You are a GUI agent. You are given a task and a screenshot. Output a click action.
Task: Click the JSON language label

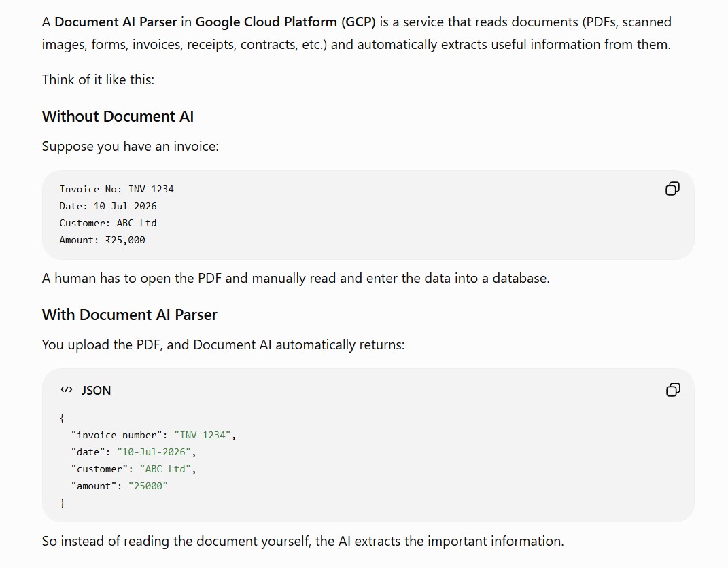(96, 390)
